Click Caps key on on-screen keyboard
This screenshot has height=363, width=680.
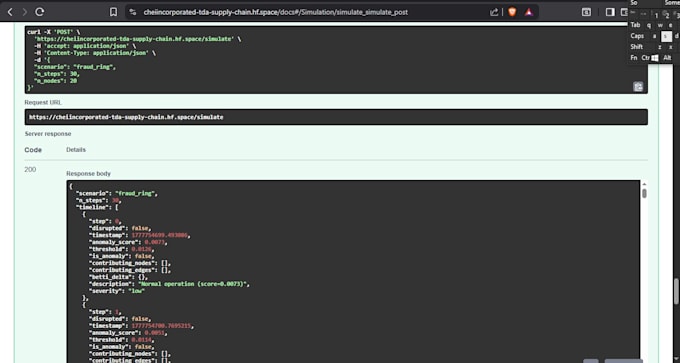tap(637, 36)
